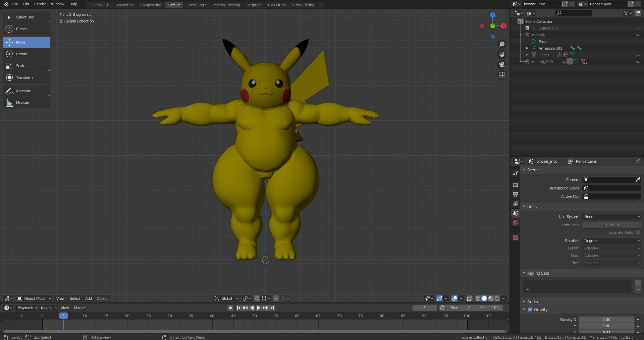
Task: Open the Object Mode dropdown
Action: (34, 298)
